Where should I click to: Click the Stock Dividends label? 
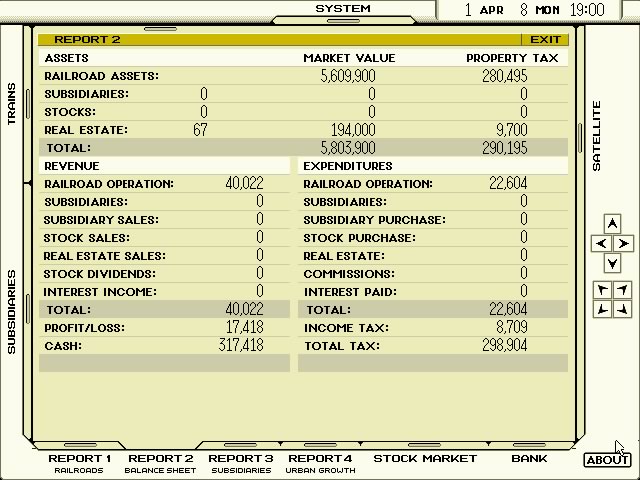coord(100,274)
